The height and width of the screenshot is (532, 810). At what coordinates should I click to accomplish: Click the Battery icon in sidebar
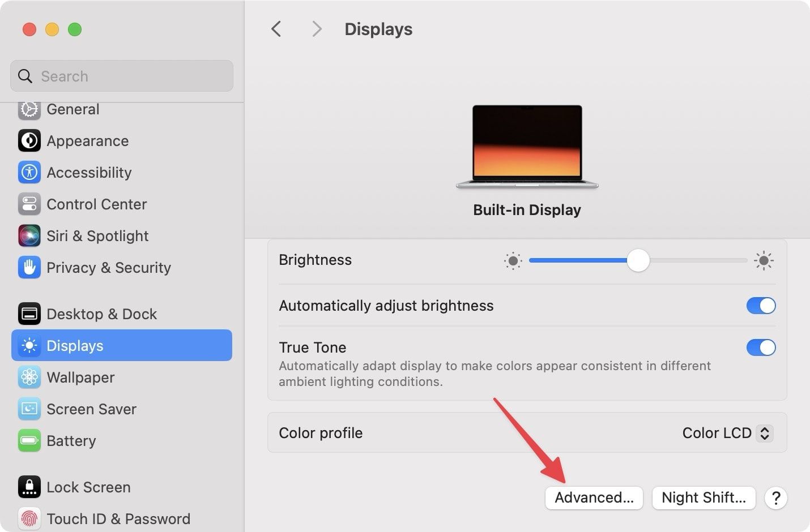point(29,441)
